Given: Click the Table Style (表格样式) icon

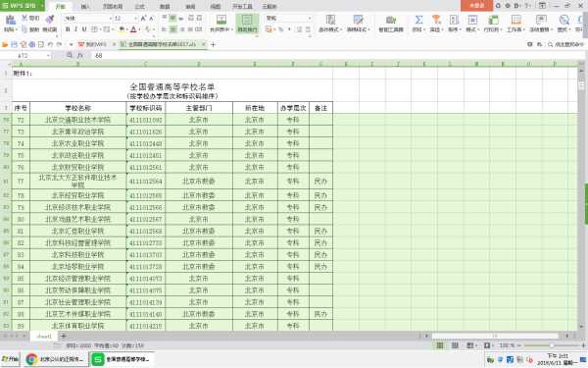Looking at the screenshot, I should pyautogui.click(x=358, y=20).
